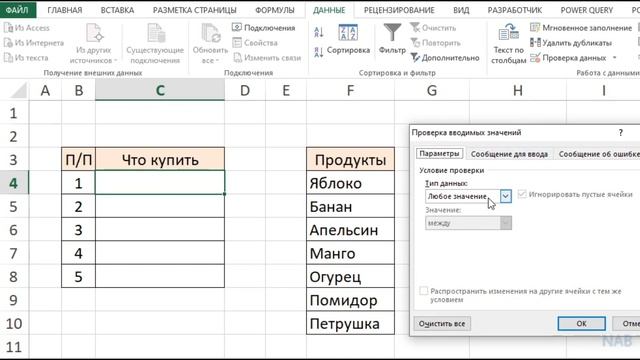This screenshot has height=360, width=640.
Task: Select row 4 header
Action: [14, 183]
